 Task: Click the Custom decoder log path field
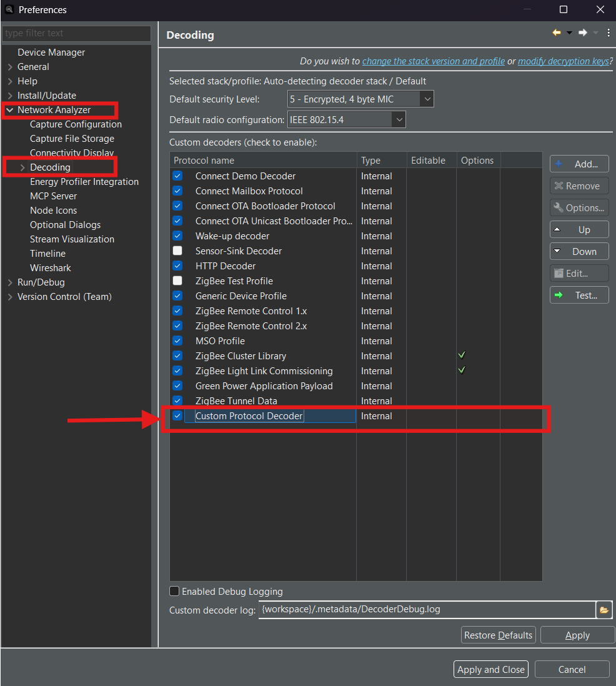coord(427,609)
